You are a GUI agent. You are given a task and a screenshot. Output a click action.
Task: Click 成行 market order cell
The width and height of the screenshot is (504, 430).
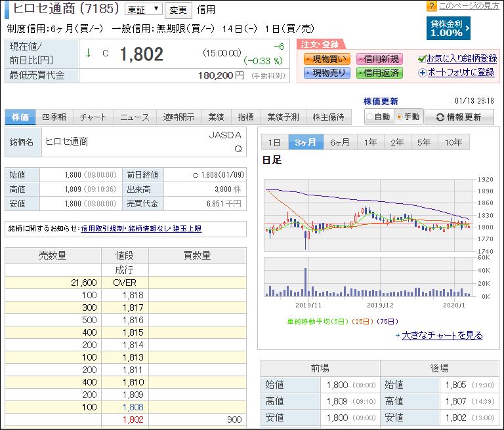[x=125, y=270]
